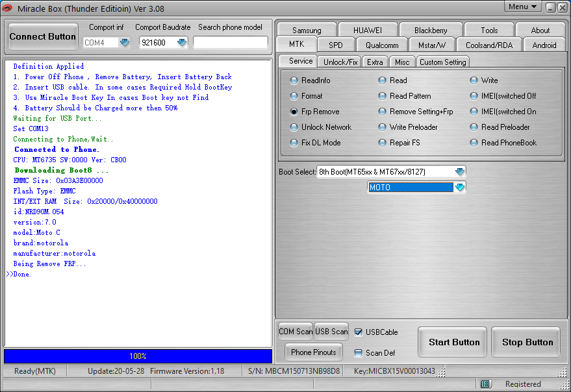
Task: Select the Format radio option
Action: tap(294, 96)
